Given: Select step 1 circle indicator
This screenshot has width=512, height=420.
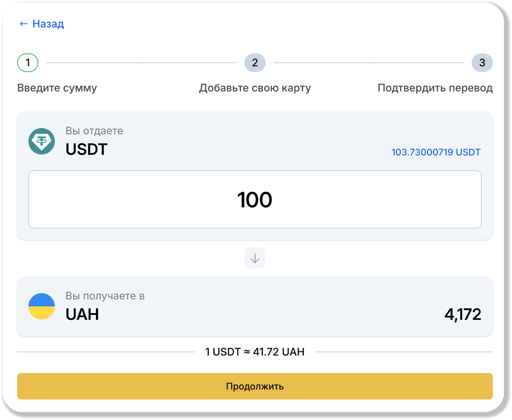Looking at the screenshot, I should pos(28,63).
